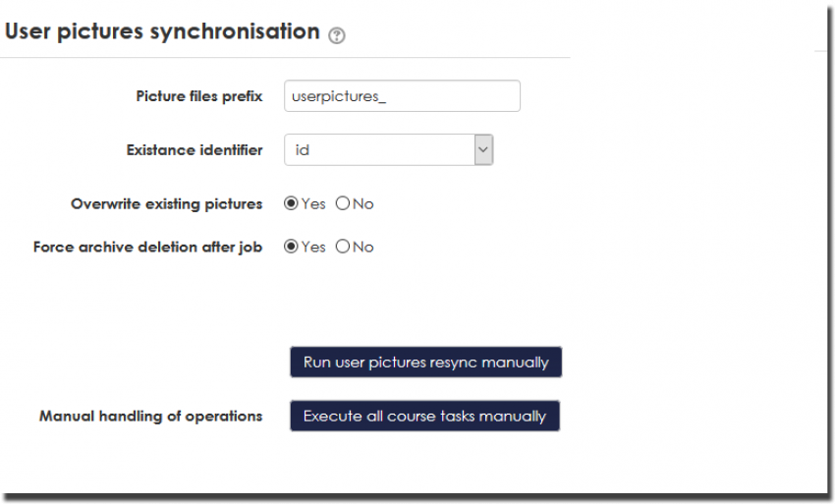The image size is (835, 504).
Task: Click the User pictures synchronisation heading
Action: point(162,31)
